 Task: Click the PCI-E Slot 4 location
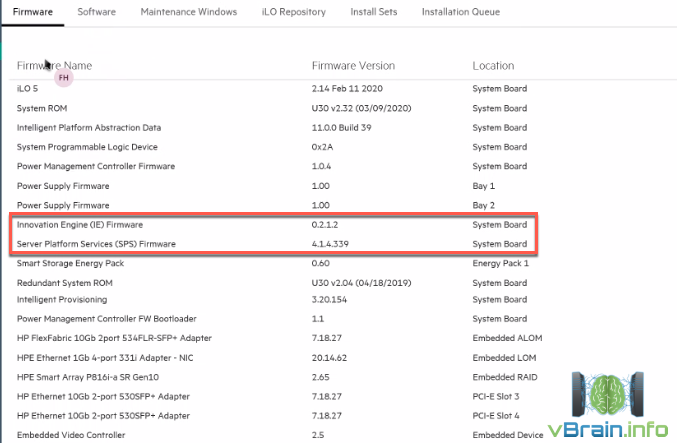496,416
